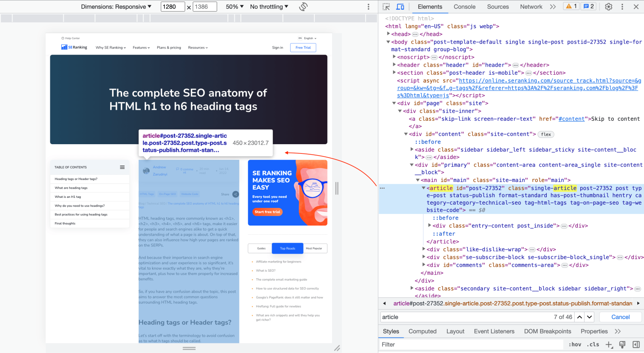This screenshot has height=353, width=644.
Task: Click Cancel next to the article search
Action: pyautogui.click(x=620, y=317)
